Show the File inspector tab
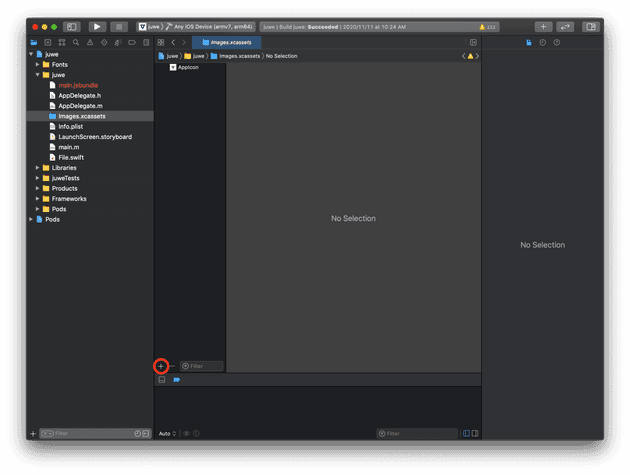The image size is (630, 475). click(x=529, y=43)
